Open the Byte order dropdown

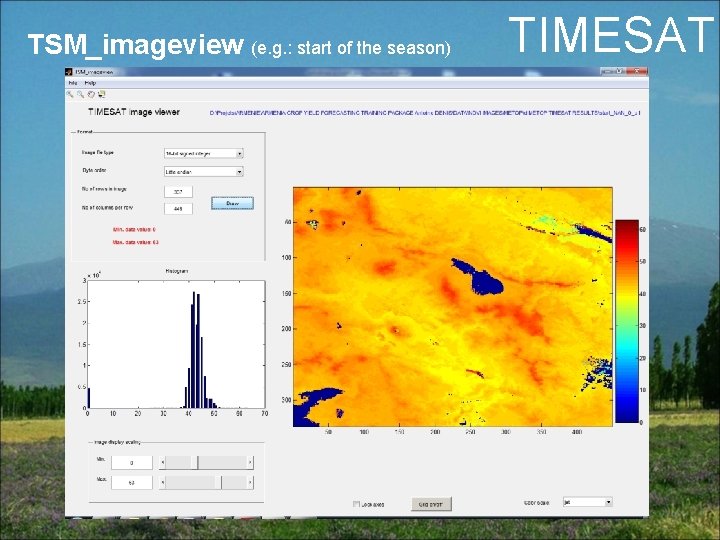(203, 172)
